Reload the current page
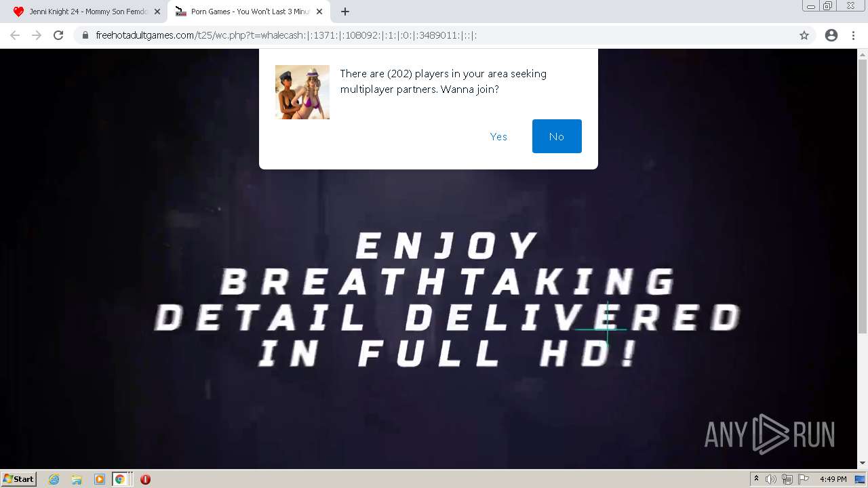This screenshot has height=488, width=868. point(58,35)
